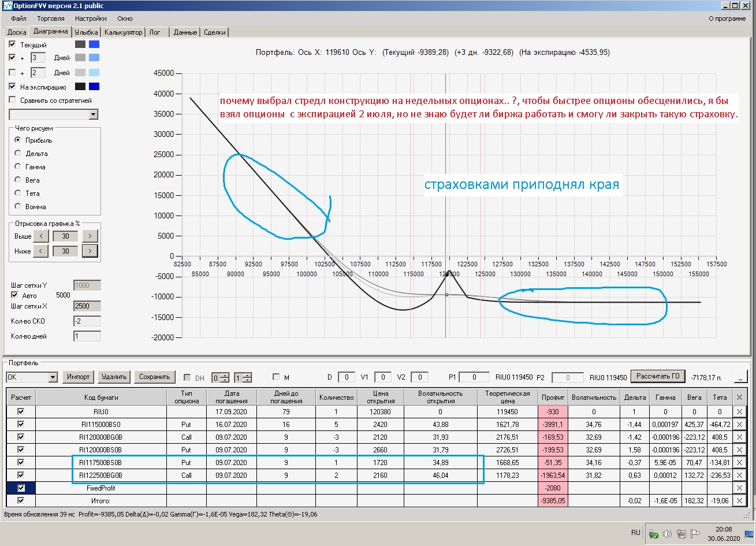Click the Импорт button

(x=79, y=377)
